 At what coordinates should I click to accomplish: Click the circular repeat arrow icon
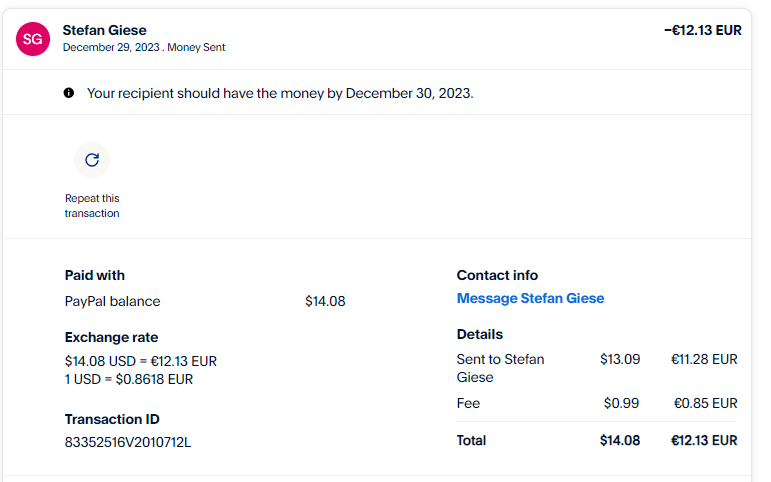pyautogui.click(x=92, y=160)
